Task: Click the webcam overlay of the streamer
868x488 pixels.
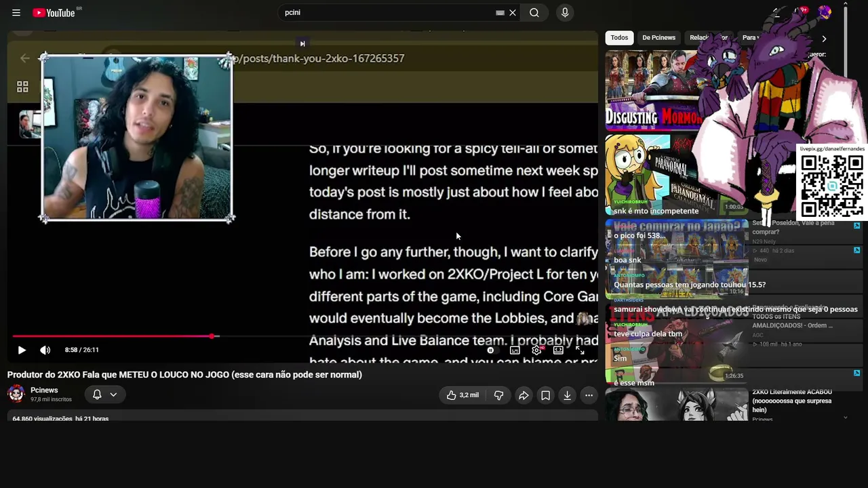Action: [x=136, y=138]
